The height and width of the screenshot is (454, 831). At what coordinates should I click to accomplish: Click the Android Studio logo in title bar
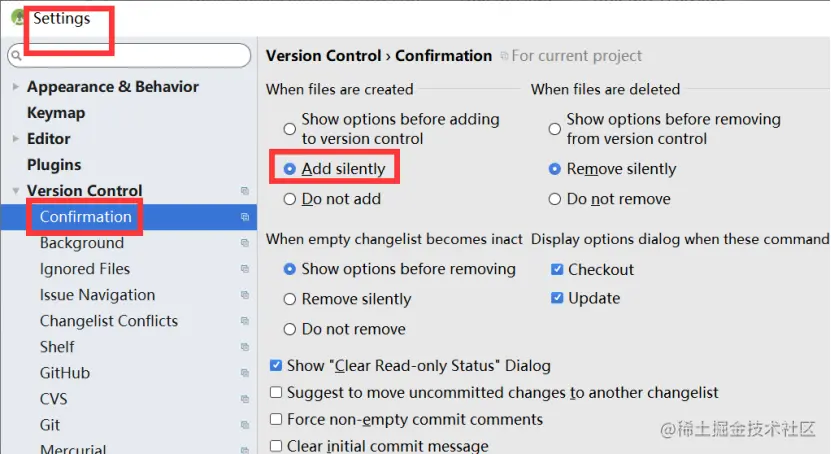18,17
